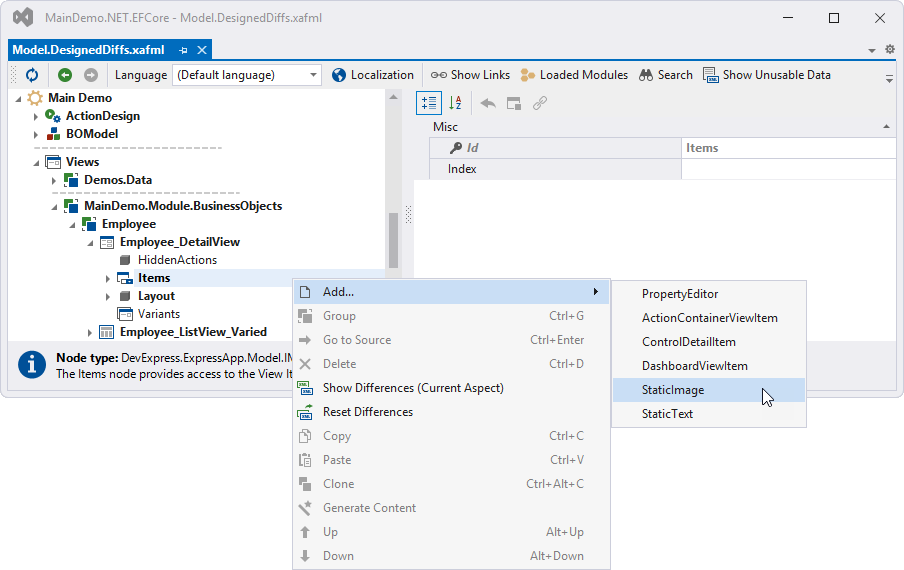Viewport: 904px width, 570px height.
Task: Choose Reset Differences in context menu
Action: (367, 412)
